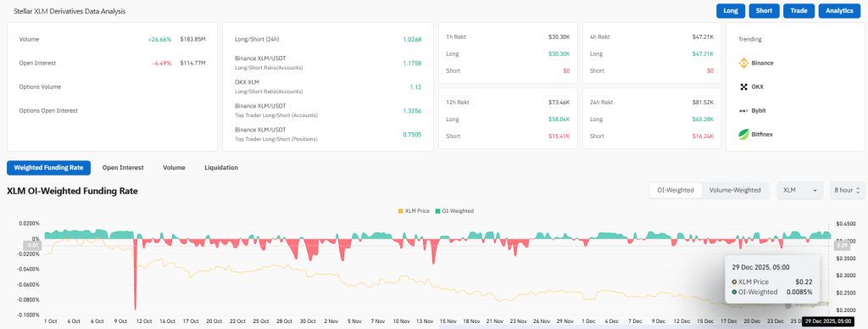Click the Stellar XLM Derivatives Data Analysis title
The width and height of the screenshot is (868, 329).
coord(70,11)
